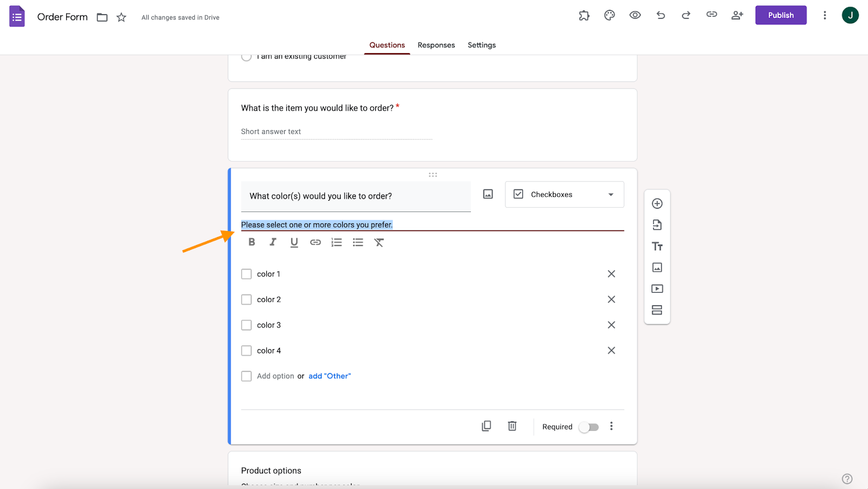Image resolution: width=868 pixels, height=489 pixels.
Task: Delete the question with trash icon
Action: pos(512,426)
